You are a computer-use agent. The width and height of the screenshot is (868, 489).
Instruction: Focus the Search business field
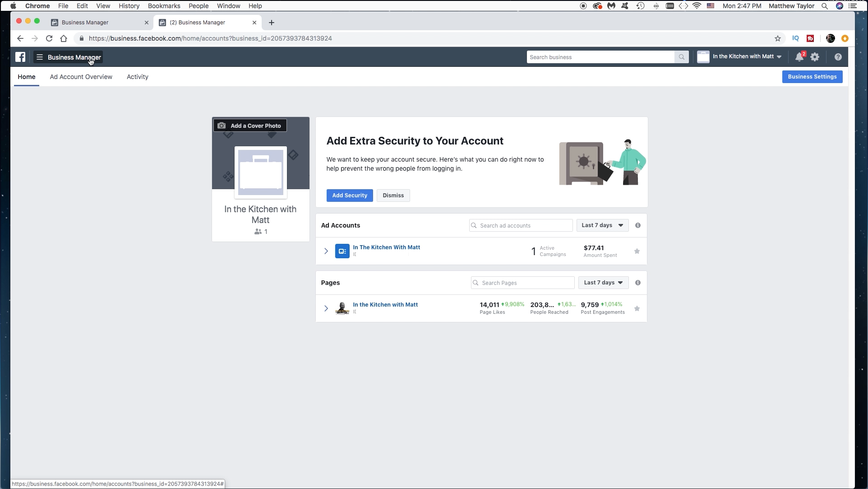600,57
